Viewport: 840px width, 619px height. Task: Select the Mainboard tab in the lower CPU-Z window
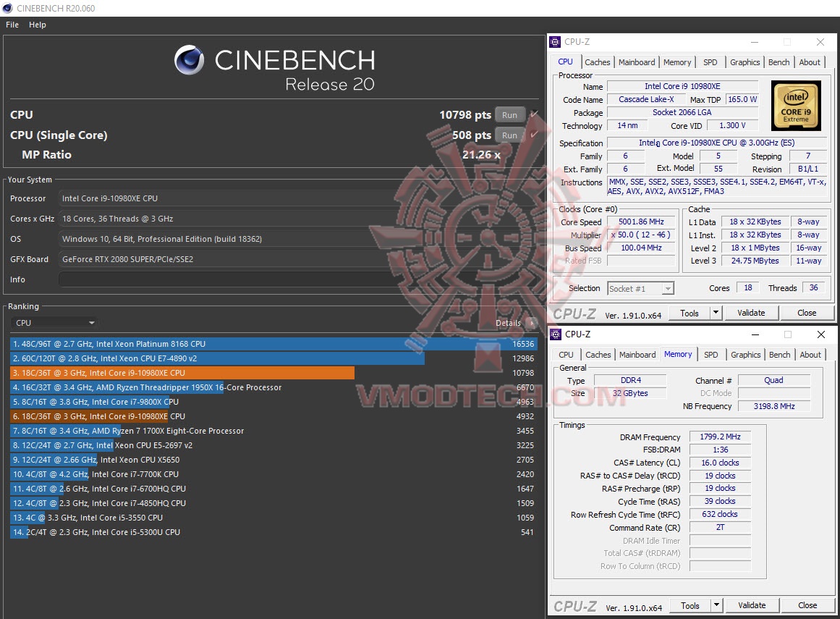637,355
